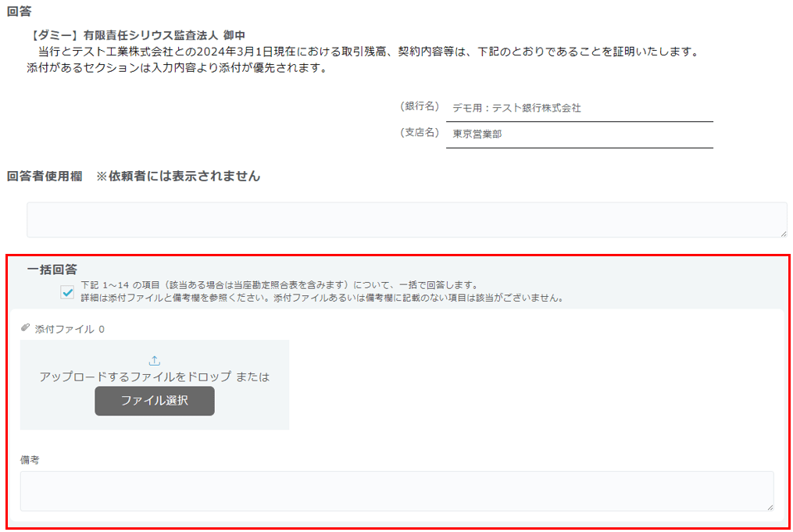Click the 添付ファイル 0 label
The image size is (793, 532).
pyautogui.click(x=70, y=329)
